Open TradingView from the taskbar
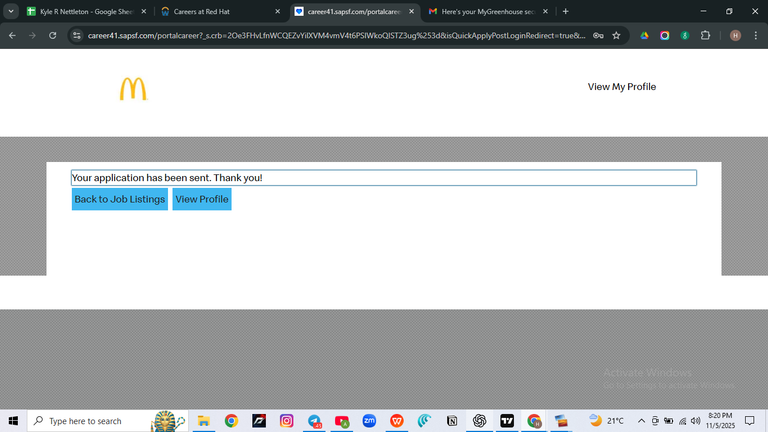This screenshot has width=768, height=432. click(x=507, y=421)
